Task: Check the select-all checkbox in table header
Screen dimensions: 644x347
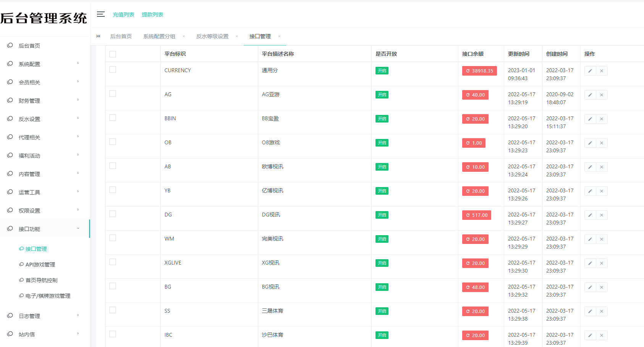Action: 112,54
